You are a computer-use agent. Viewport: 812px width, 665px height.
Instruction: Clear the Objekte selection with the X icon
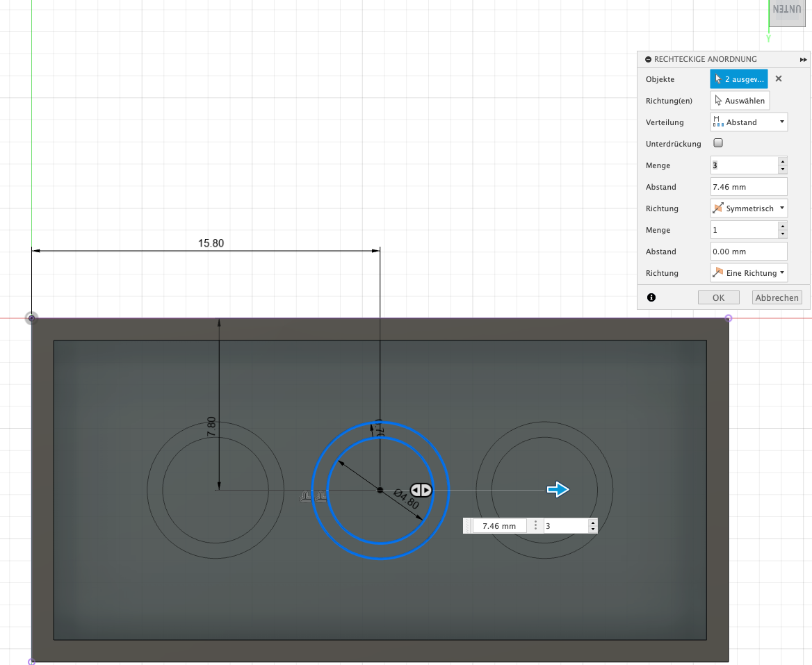coord(779,79)
